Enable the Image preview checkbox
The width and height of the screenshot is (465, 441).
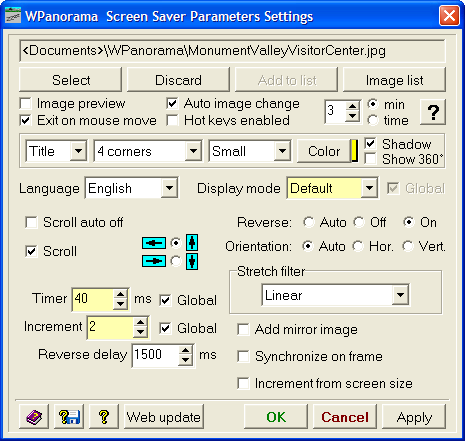pyautogui.click(x=26, y=104)
